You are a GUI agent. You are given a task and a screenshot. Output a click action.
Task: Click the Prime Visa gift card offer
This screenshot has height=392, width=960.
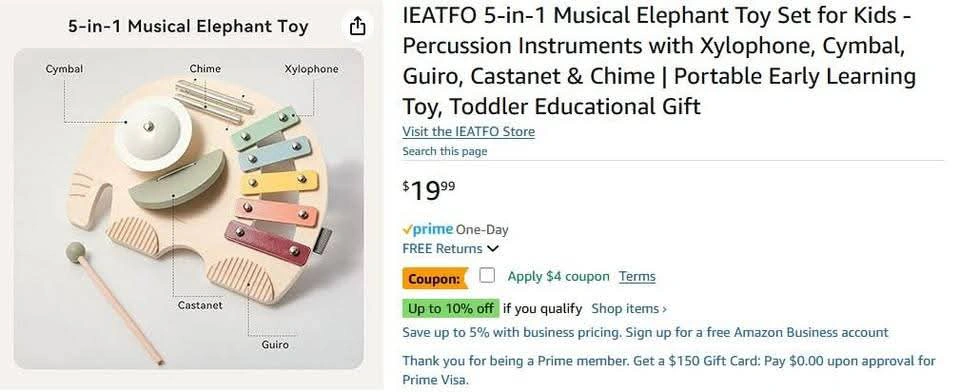[x=669, y=370]
